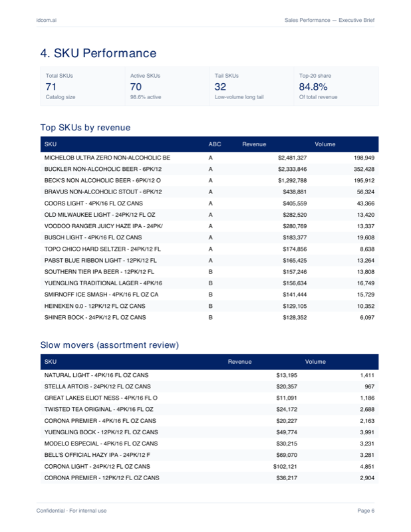Click NATURAL LIGHT - 4PK/16 FL OZ CANS

pos(96,375)
